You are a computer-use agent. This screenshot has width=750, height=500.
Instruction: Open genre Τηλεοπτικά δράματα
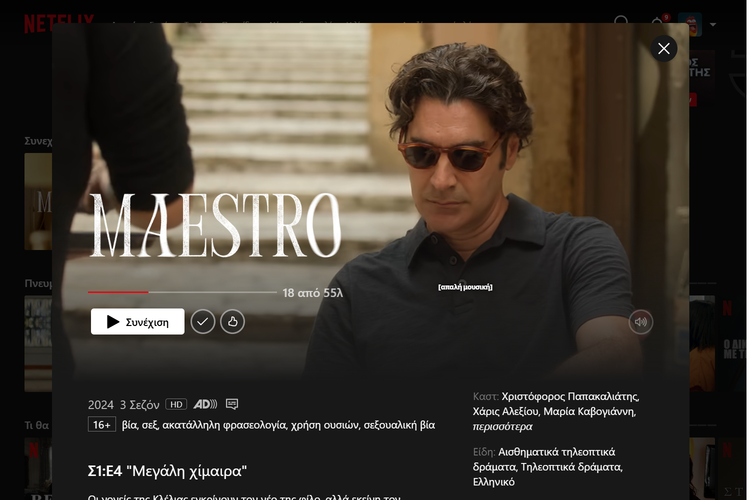pos(571,467)
